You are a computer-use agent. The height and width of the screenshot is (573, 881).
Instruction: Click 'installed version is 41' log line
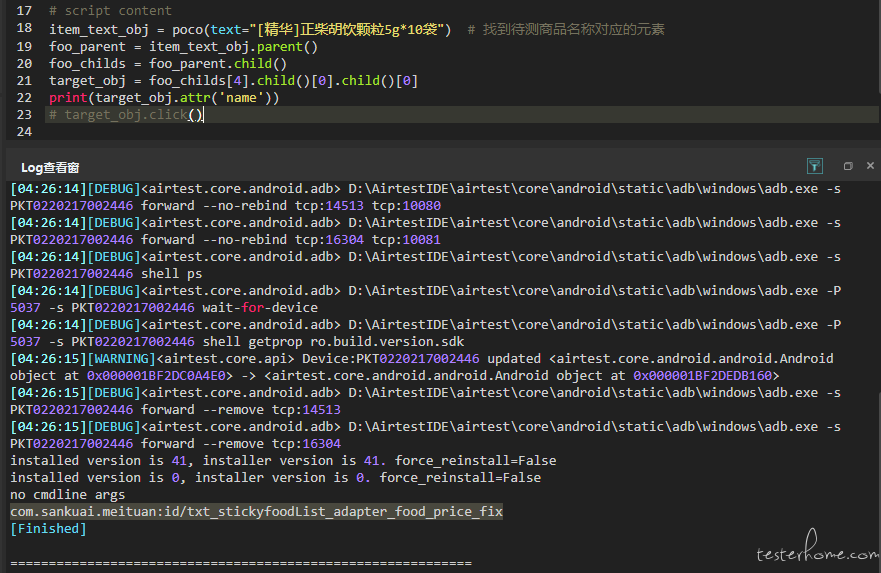[x=283, y=461]
